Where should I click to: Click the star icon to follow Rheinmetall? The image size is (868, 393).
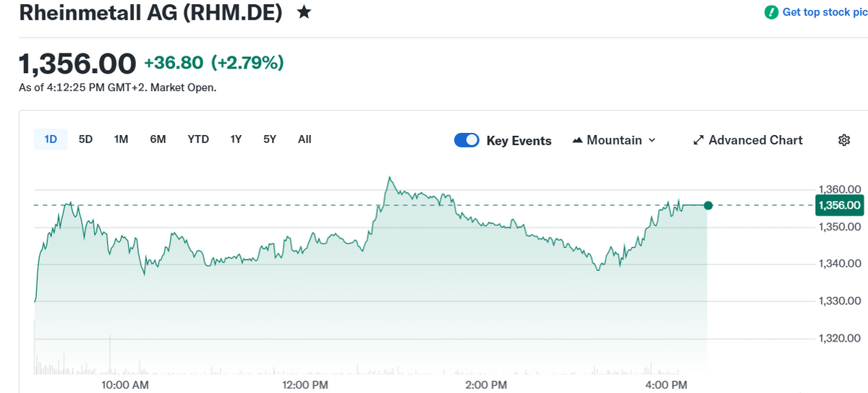click(x=305, y=13)
